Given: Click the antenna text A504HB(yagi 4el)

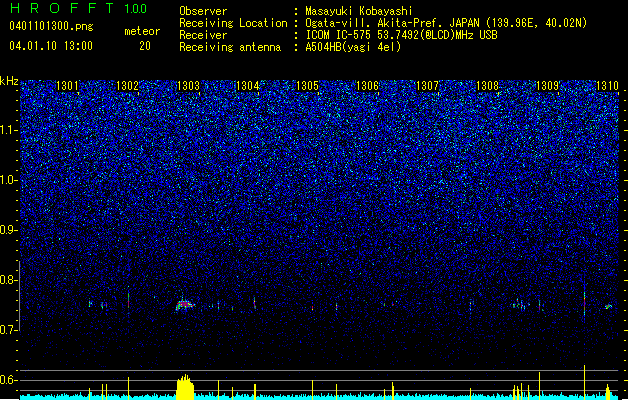Looking at the screenshot, I should tap(353, 47).
